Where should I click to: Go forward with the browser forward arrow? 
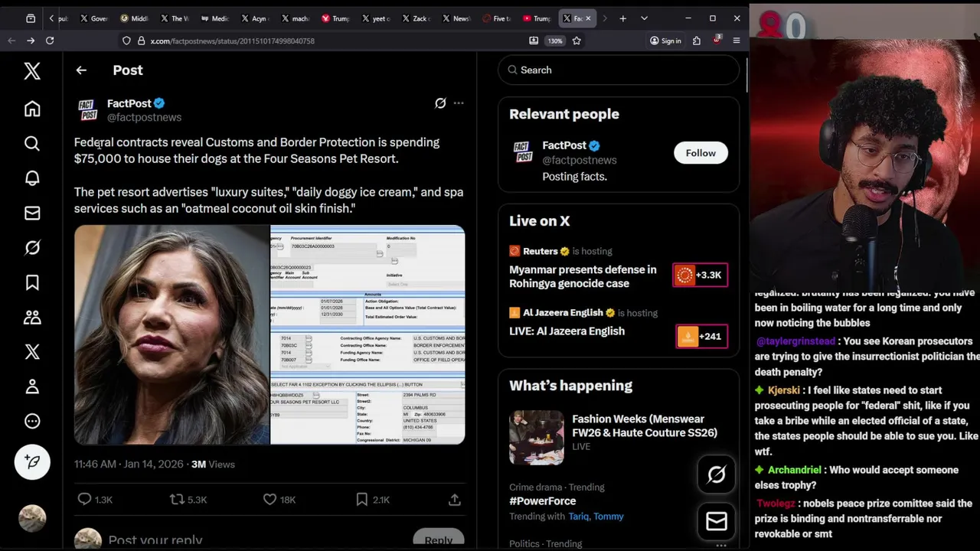(x=31, y=41)
